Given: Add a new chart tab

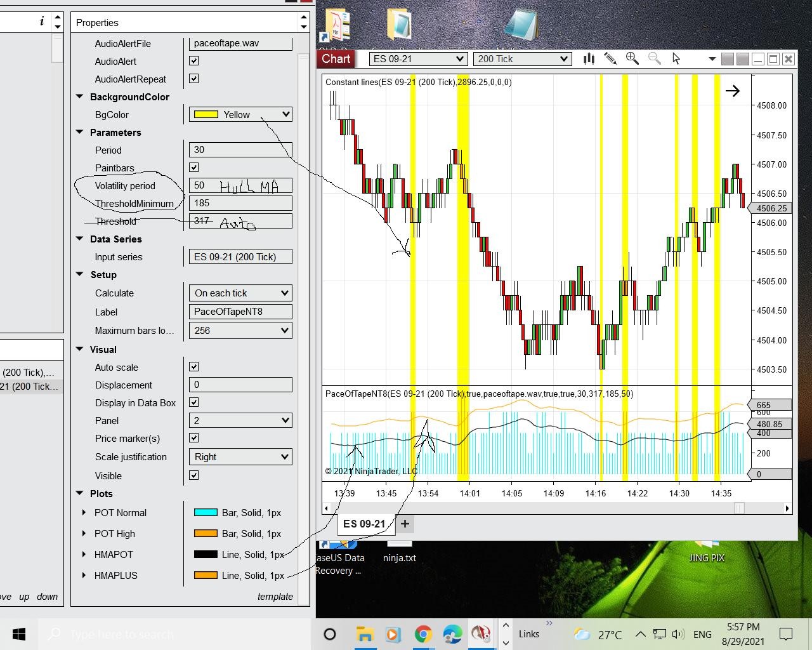Looking at the screenshot, I should coord(405,524).
